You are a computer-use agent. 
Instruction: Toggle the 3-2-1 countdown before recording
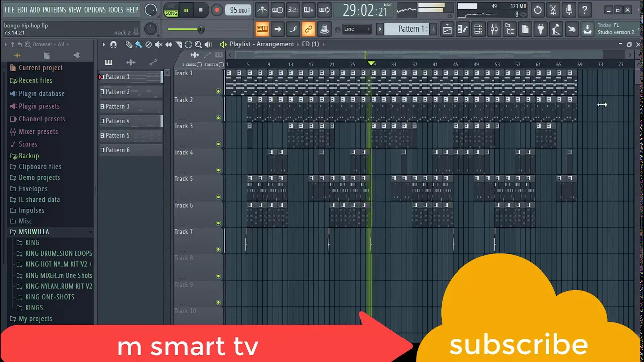[293, 10]
